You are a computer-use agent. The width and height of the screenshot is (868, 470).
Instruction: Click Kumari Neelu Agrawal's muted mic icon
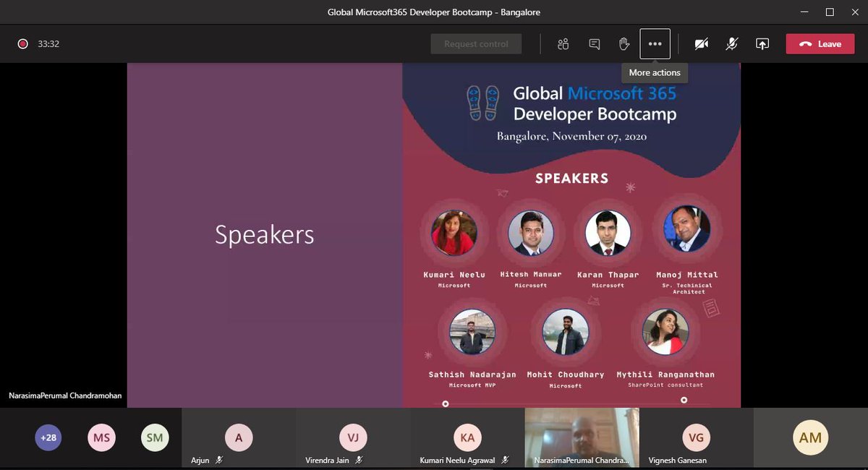[506, 460]
